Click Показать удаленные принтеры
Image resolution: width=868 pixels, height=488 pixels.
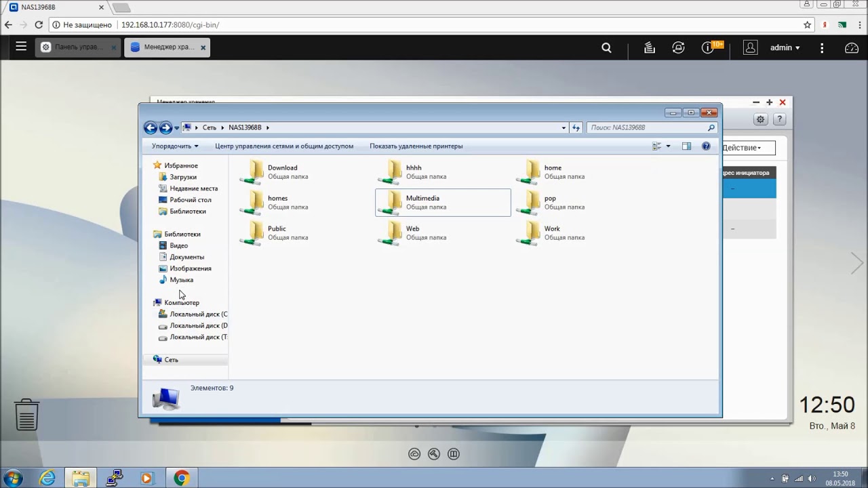pyautogui.click(x=416, y=146)
